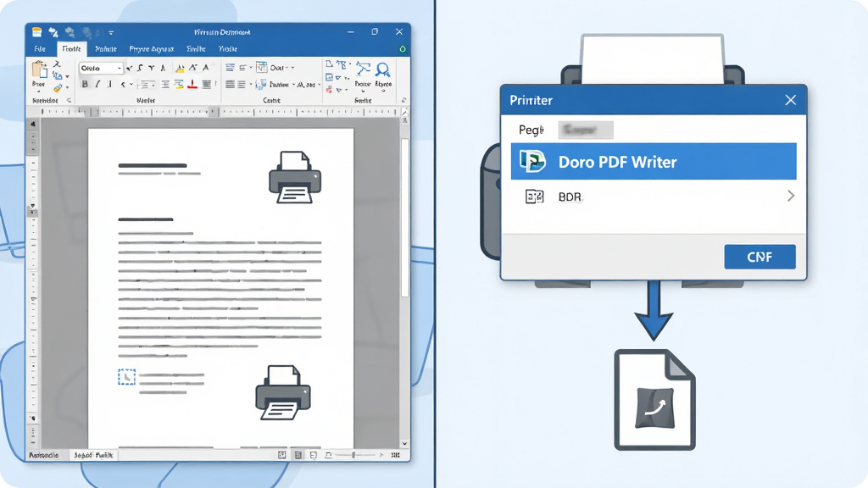This screenshot has height=488, width=868.
Task: Switch to the Palute ribbon tab
Action: click(x=106, y=48)
